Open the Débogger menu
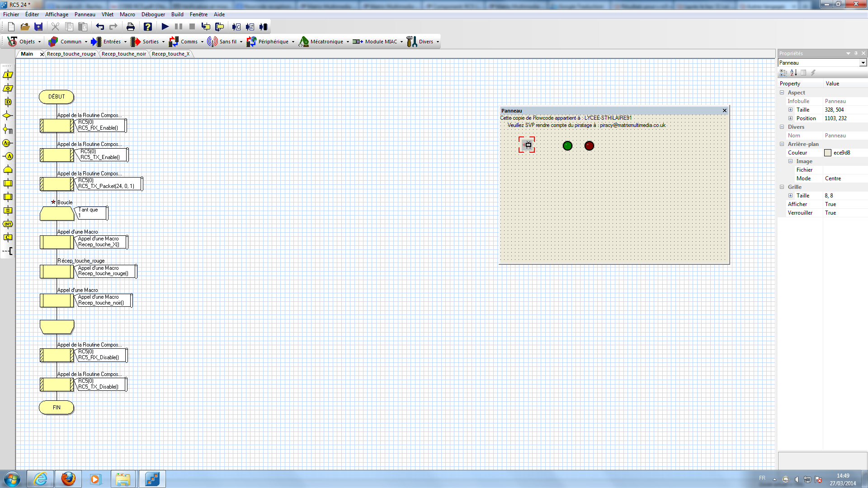The image size is (868, 488). pos(153,14)
